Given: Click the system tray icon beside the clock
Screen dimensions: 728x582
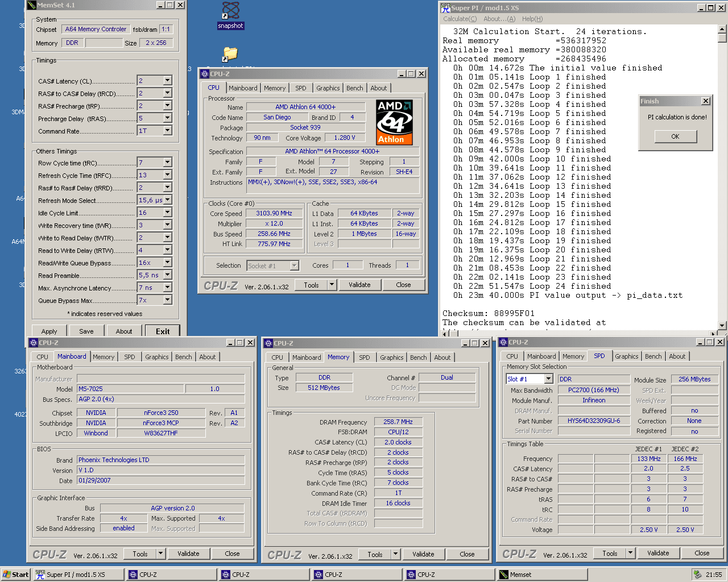Looking at the screenshot, I should pyautogui.click(x=698, y=575).
